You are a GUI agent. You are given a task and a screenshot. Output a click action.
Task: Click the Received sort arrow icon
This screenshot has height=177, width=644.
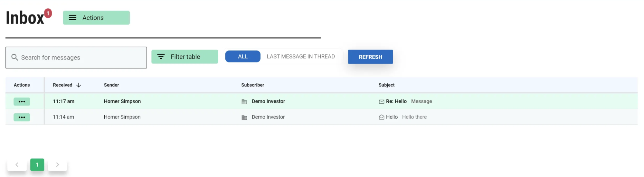click(x=79, y=85)
